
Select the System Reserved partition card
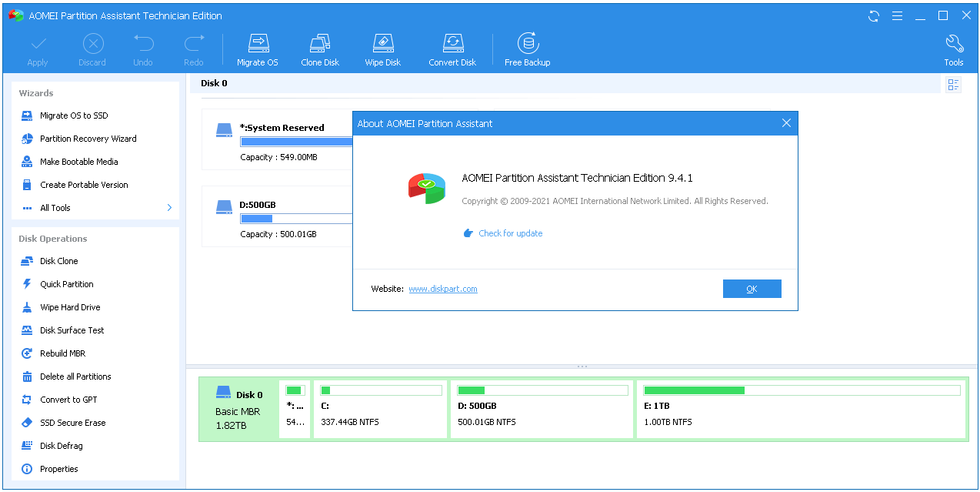(x=278, y=139)
